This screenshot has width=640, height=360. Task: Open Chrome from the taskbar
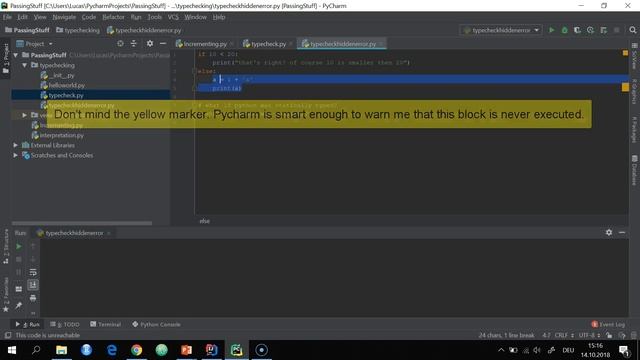pos(136,350)
